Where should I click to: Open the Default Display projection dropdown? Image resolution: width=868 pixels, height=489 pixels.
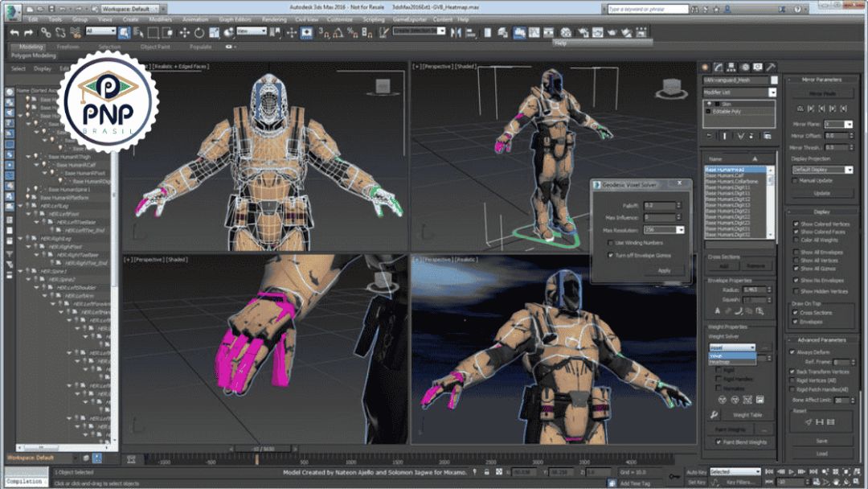tap(848, 170)
